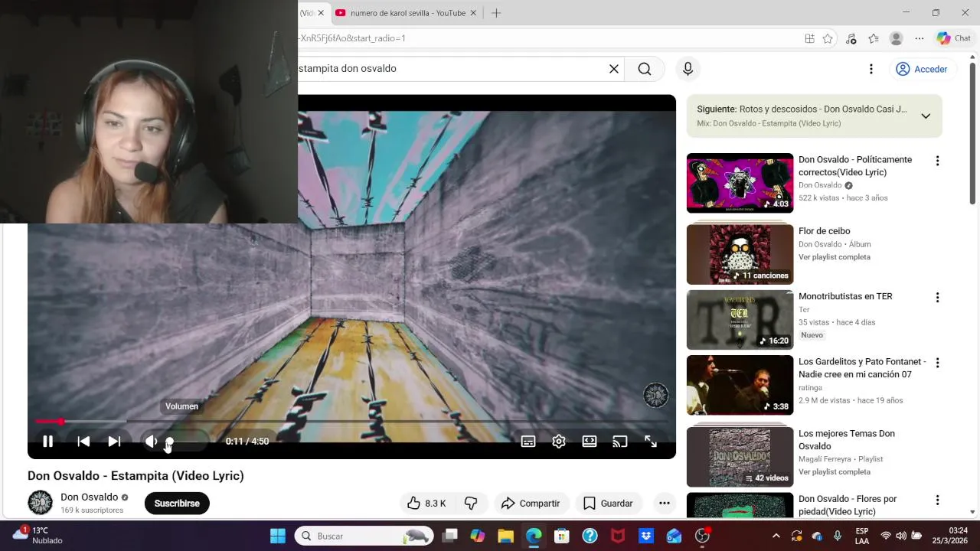Open a new browser tab

click(496, 13)
